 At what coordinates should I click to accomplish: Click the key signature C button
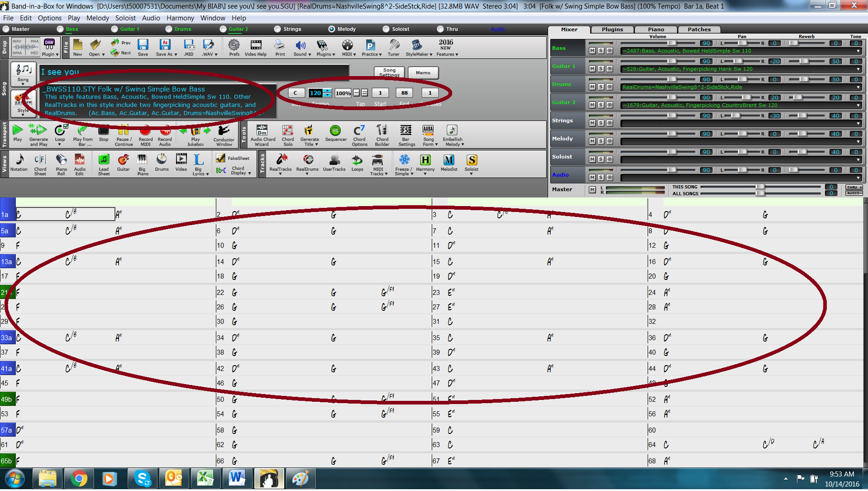pos(296,93)
